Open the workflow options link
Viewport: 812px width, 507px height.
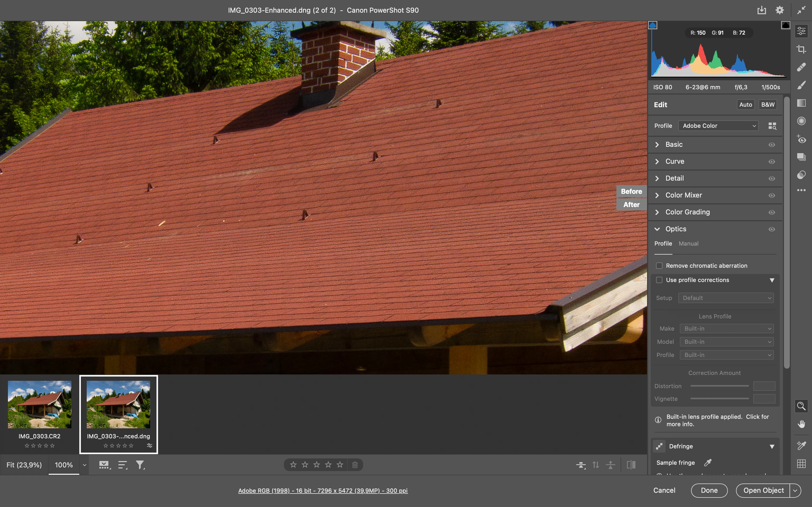point(323,491)
